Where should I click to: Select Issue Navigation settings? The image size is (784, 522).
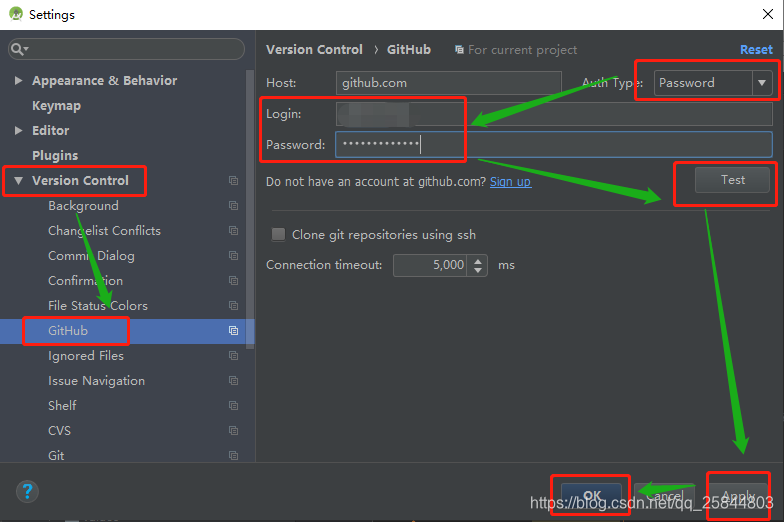96,380
